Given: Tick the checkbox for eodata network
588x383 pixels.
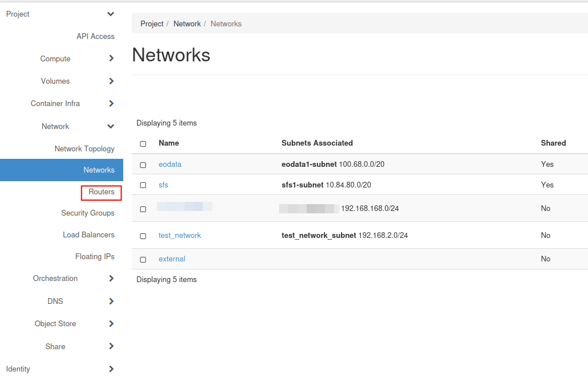Looking at the screenshot, I should 143,165.
